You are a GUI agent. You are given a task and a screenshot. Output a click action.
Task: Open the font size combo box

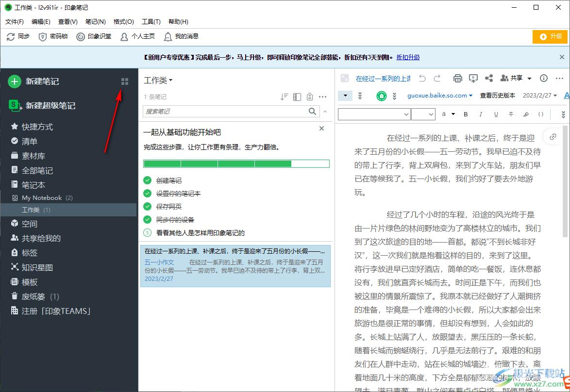pos(423,114)
